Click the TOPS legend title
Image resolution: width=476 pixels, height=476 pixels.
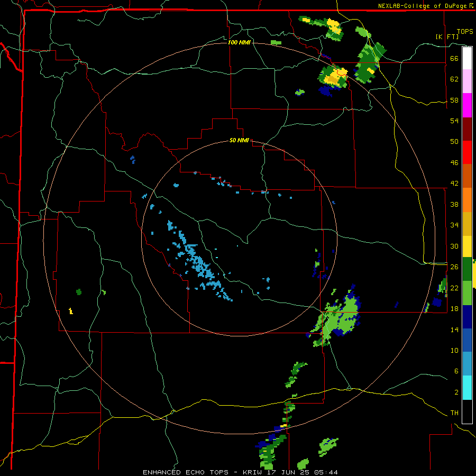(x=465, y=32)
